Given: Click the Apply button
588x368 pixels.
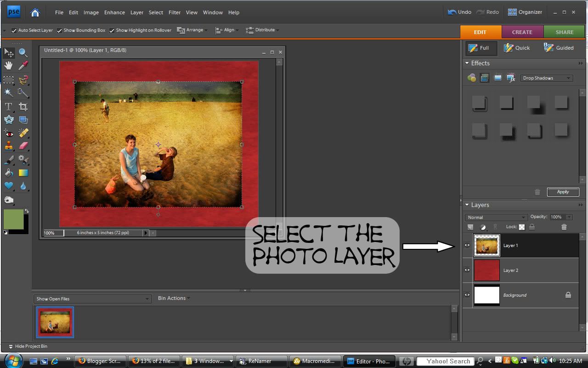Looking at the screenshot, I should click(563, 192).
